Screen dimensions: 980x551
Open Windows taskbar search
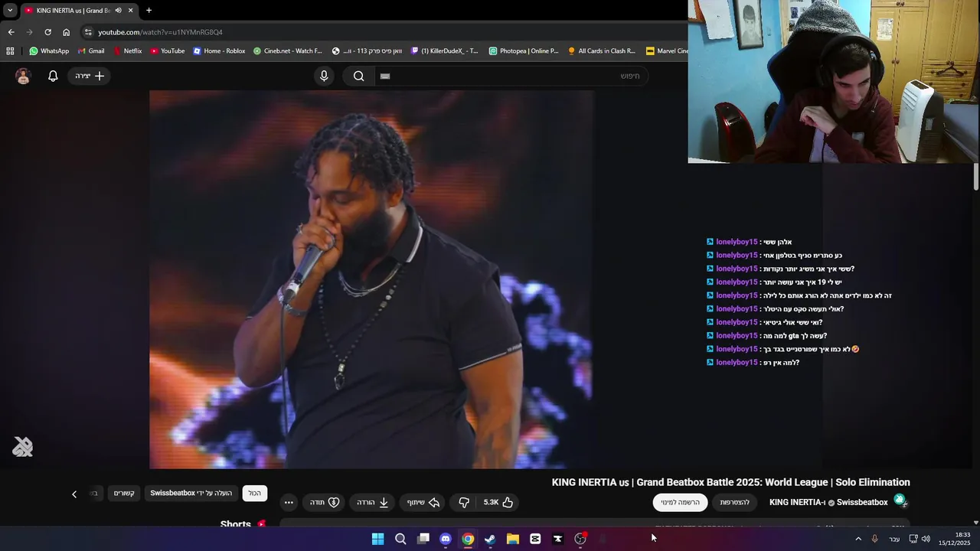[x=400, y=539]
